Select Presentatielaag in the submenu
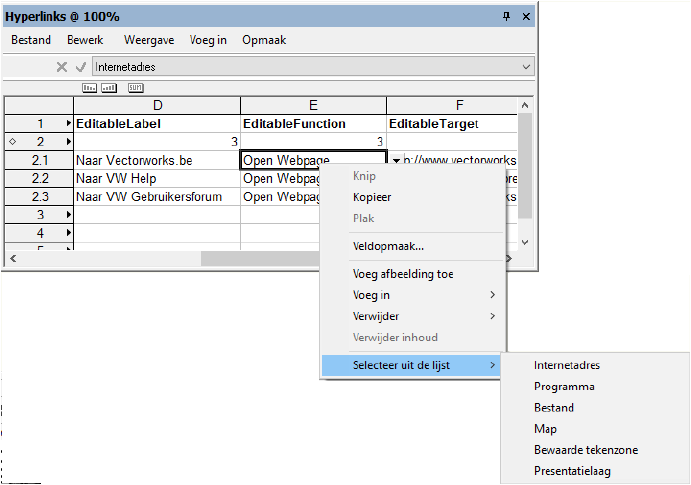 (595, 471)
